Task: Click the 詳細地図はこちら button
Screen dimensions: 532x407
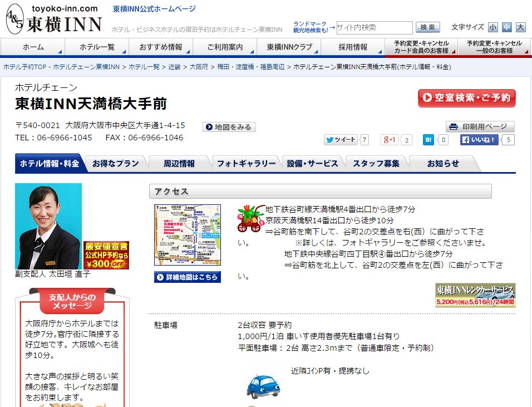Action: (188, 277)
